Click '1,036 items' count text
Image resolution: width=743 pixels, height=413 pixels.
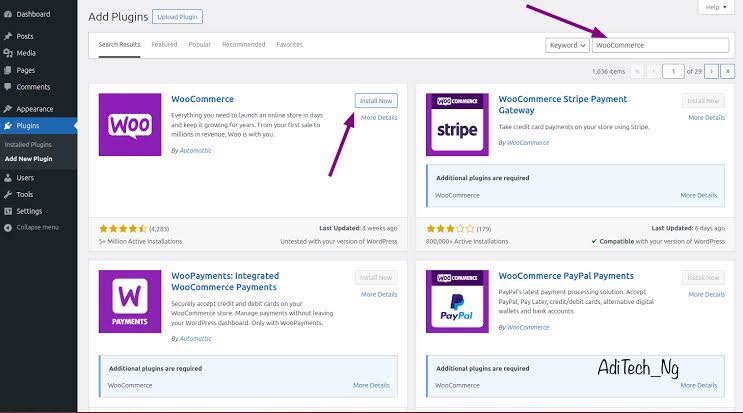(608, 72)
